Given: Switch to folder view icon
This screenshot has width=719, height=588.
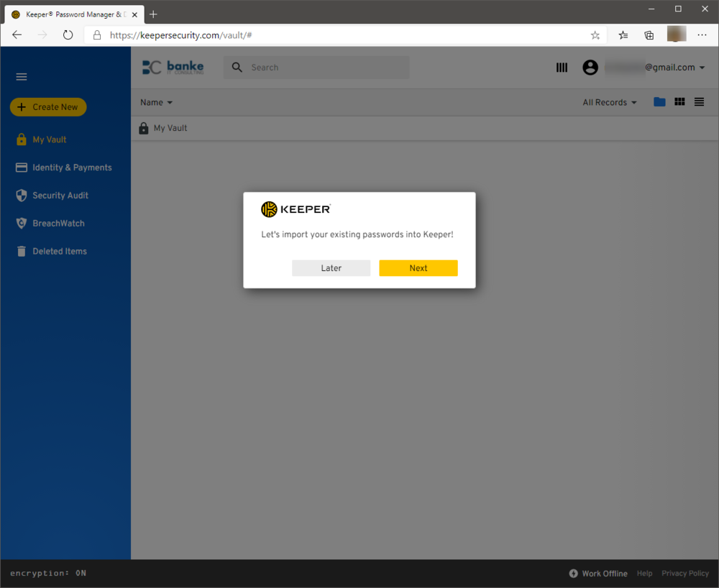Looking at the screenshot, I should pos(659,102).
